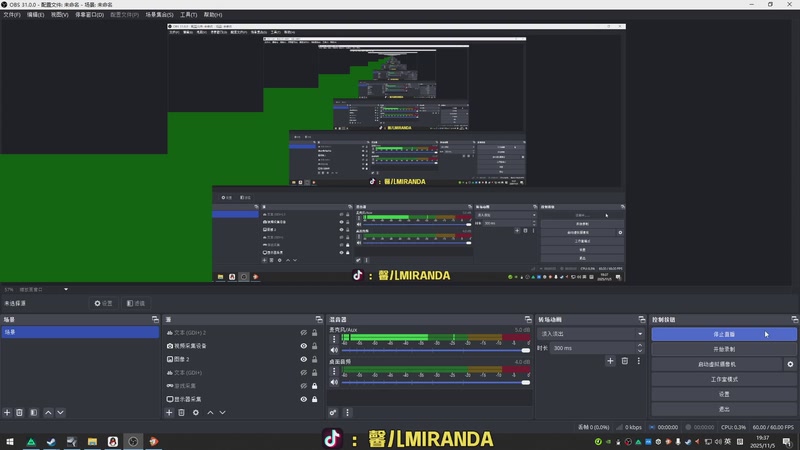800x450 pixels.
Task: Undock the Scenes panel
Action: (x=155, y=319)
